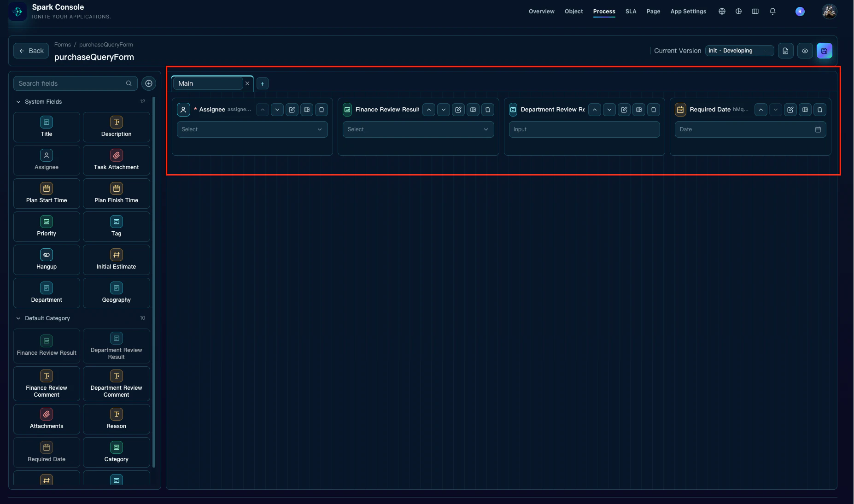Open the Assignee Select dropdown
Viewport: 854px width, 504px height.
[252, 129]
